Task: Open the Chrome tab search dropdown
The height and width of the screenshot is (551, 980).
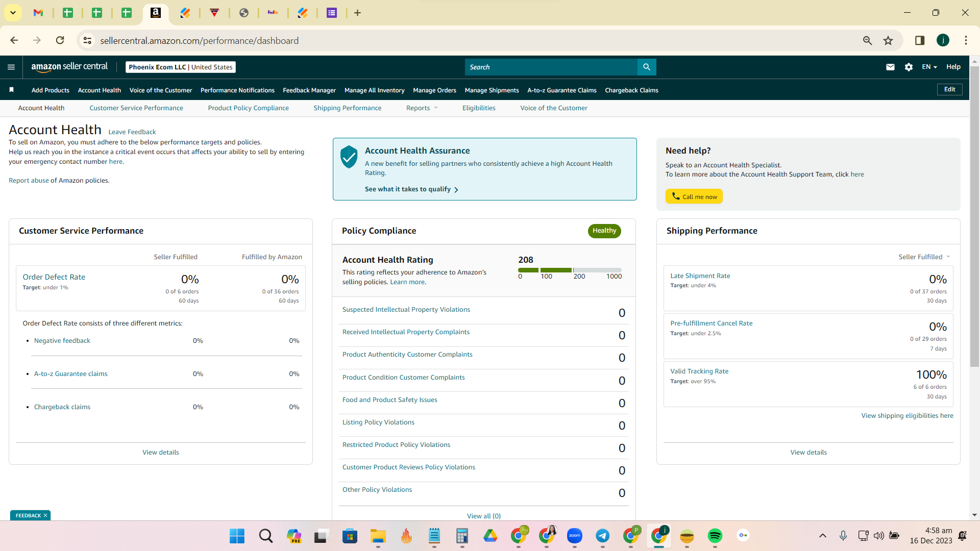Action: (x=13, y=13)
